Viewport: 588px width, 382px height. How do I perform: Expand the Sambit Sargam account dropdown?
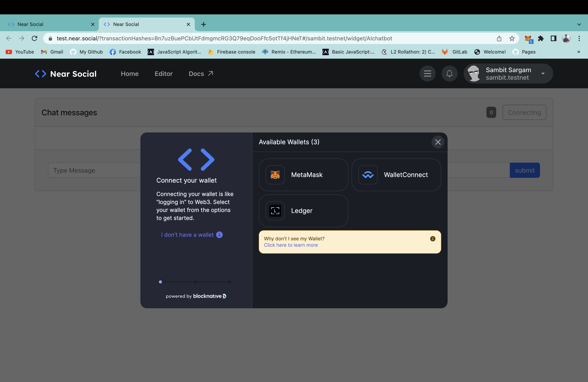pyautogui.click(x=543, y=74)
